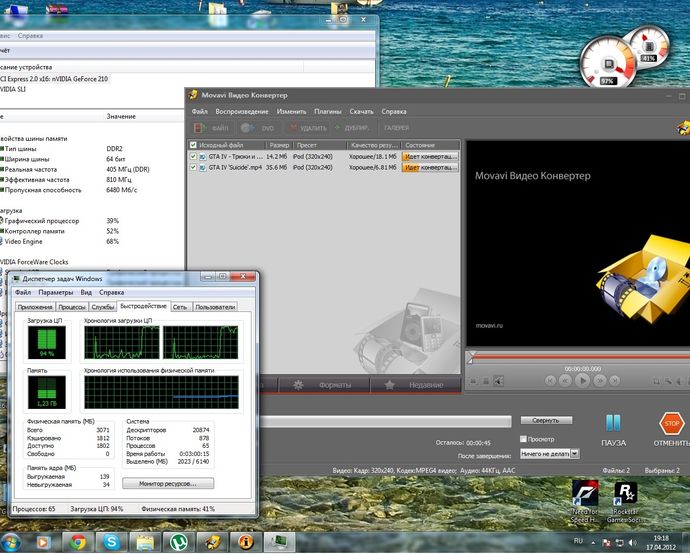The height and width of the screenshot is (554, 690).
Task: Click the blue pause bars icon
Action: [x=613, y=423]
